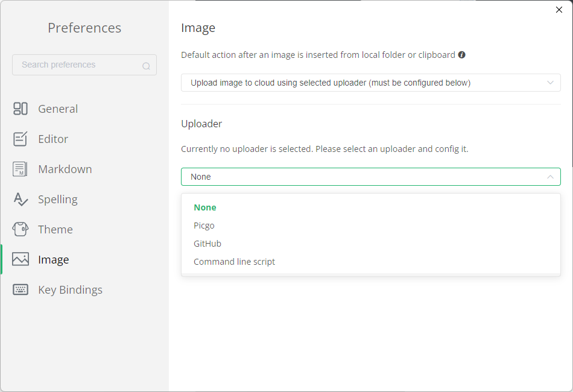This screenshot has height=392, width=573.
Task: Close the Preferences window
Action: pyautogui.click(x=559, y=9)
